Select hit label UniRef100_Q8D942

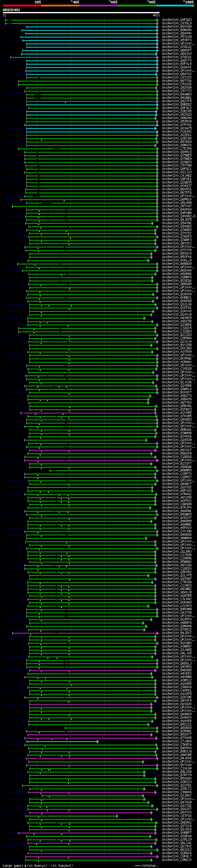[x=177, y=823]
